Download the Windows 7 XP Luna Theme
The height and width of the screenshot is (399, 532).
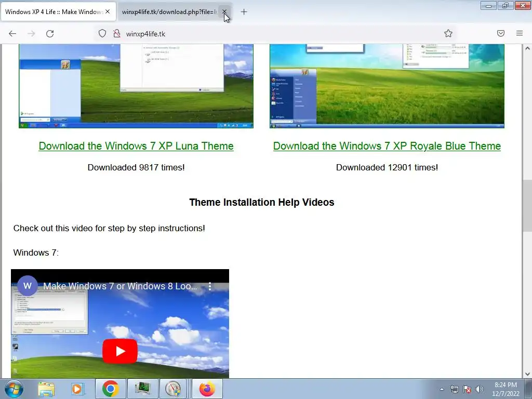136,146
